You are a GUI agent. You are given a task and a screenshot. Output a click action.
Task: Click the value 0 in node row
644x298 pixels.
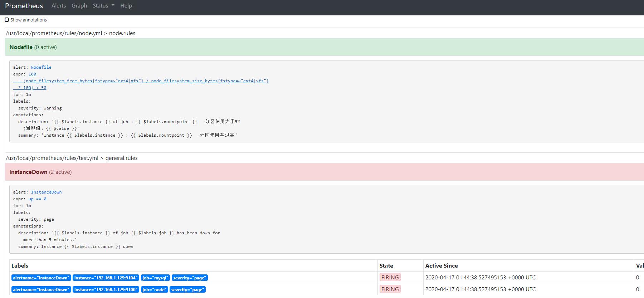point(638,289)
